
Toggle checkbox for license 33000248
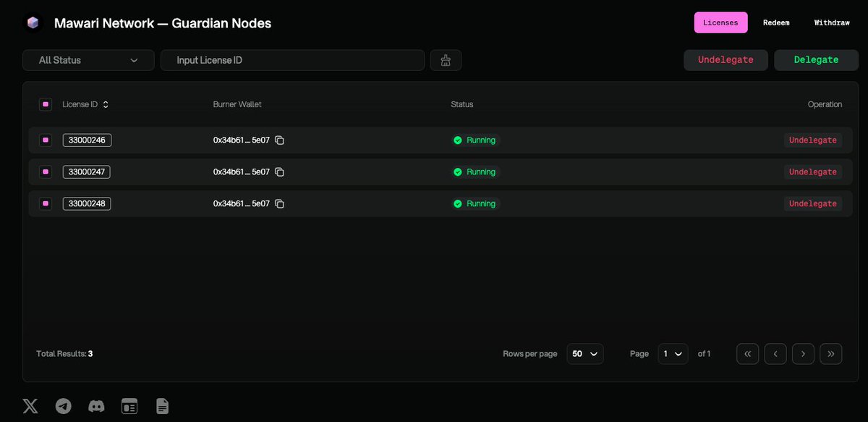pos(46,204)
